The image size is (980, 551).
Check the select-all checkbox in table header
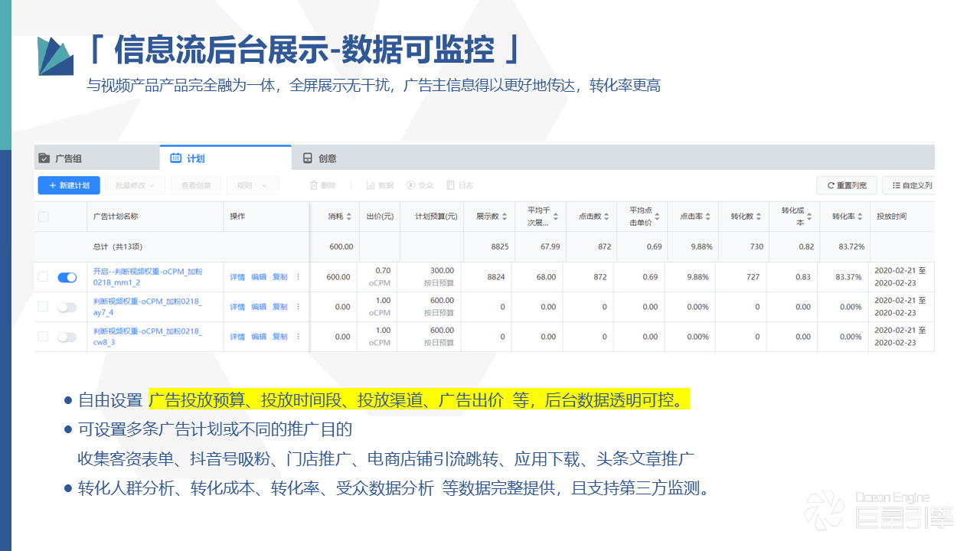click(x=44, y=217)
